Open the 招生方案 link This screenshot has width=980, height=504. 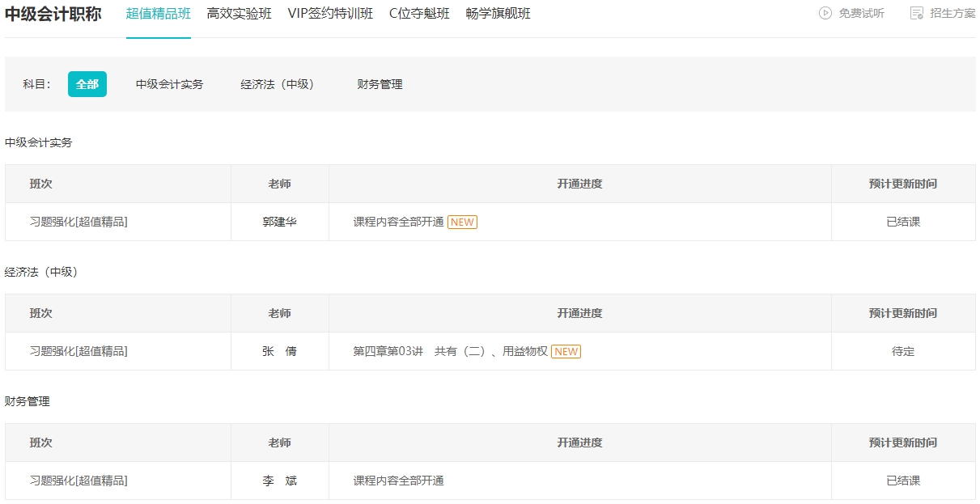(x=952, y=13)
